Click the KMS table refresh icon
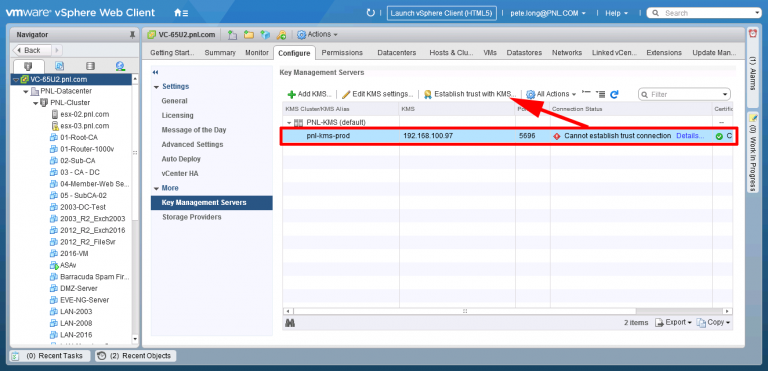 tap(614, 94)
